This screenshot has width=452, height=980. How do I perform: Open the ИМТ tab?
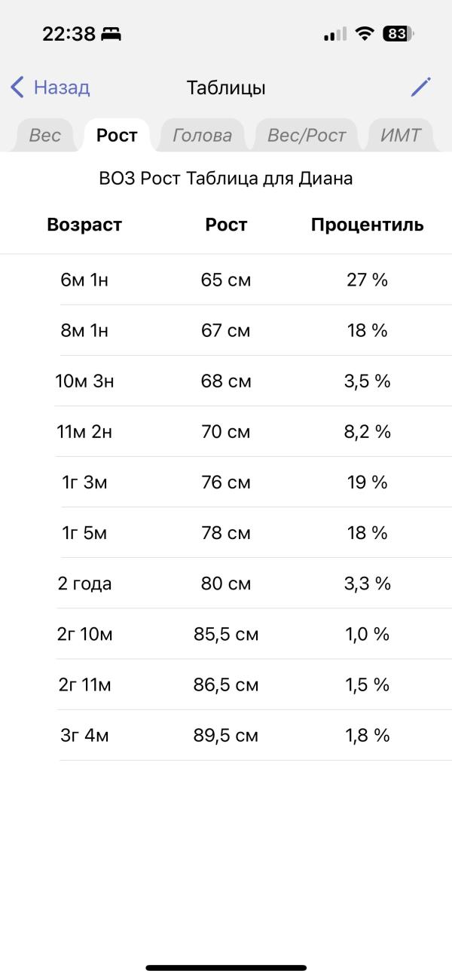(x=401, y=136)
